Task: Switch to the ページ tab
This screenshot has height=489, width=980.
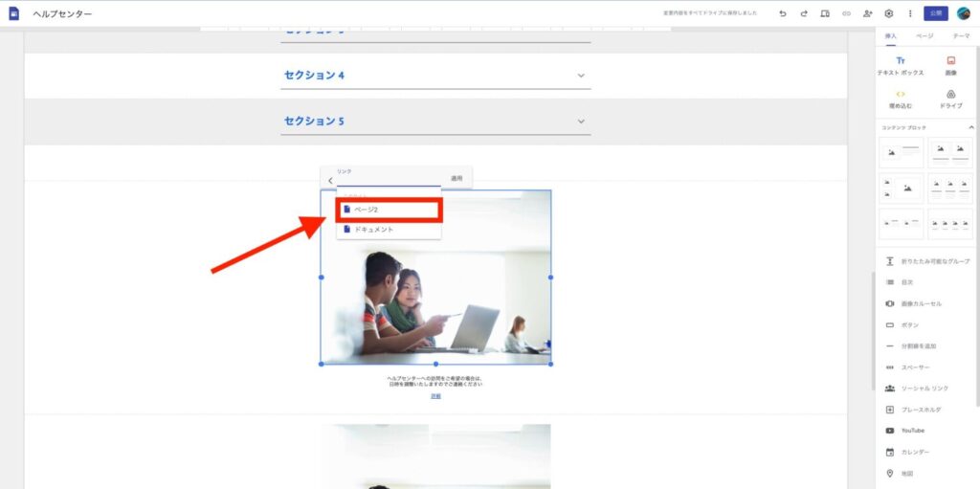Action: coord(924,35)
